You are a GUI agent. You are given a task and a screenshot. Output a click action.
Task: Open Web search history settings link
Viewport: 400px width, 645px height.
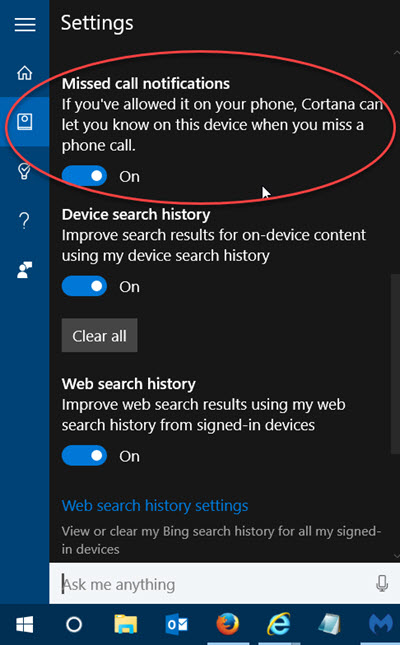click(155, 506)
